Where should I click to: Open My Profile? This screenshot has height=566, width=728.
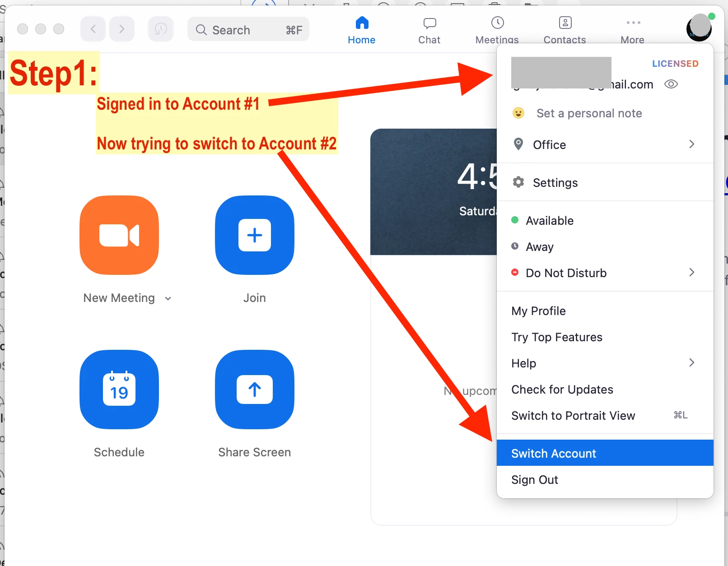[605, 311]
